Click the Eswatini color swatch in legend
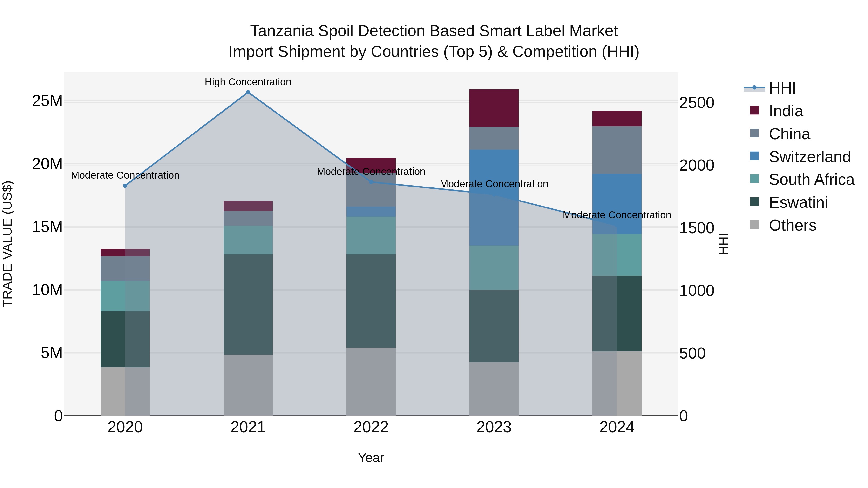 (754, 202)
